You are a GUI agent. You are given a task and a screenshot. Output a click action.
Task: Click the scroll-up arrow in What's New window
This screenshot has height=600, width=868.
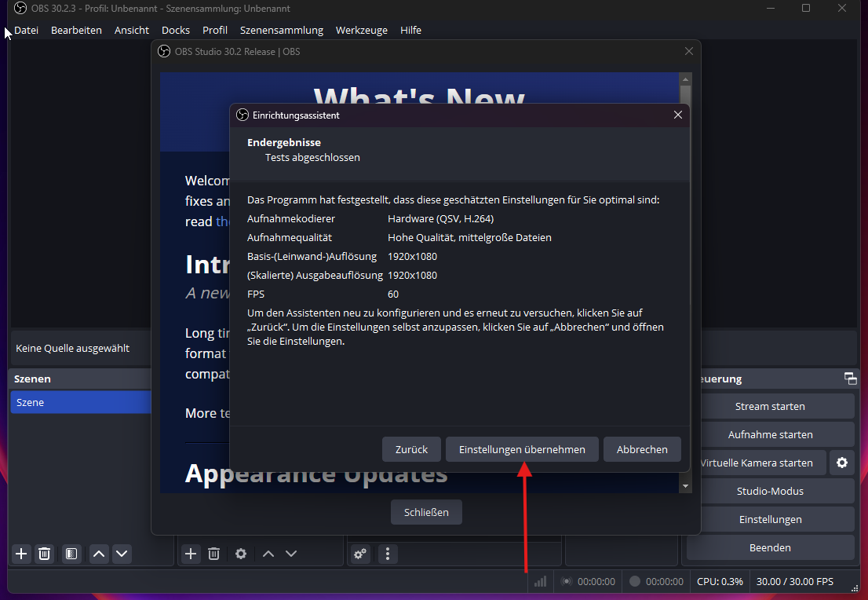point(685,79)
